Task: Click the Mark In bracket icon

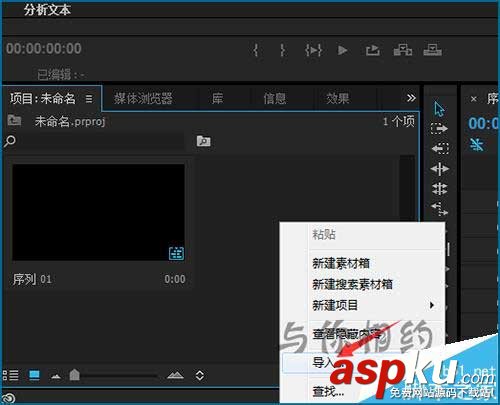Action: coord(256,50)
